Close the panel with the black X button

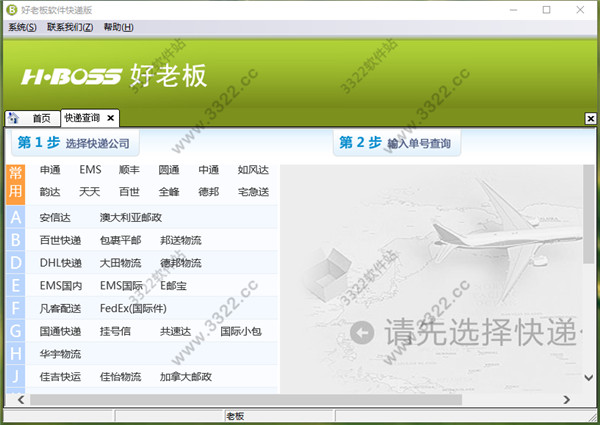coord(590,119)
